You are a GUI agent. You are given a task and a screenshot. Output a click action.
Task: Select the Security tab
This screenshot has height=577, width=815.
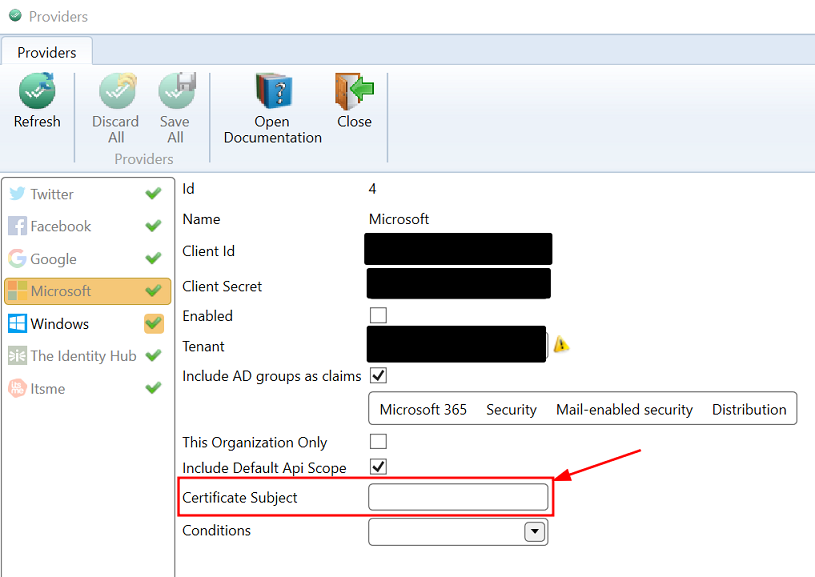511,409
